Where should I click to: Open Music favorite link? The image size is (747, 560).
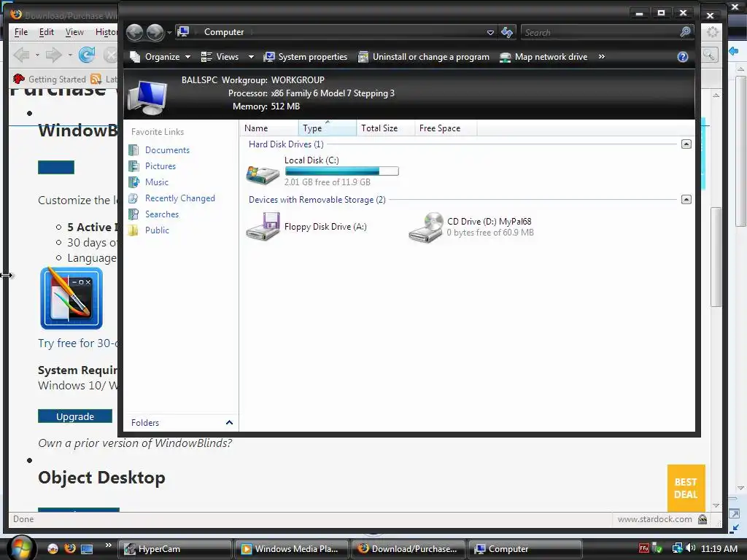pyautogui.click(x=157, y=182)
